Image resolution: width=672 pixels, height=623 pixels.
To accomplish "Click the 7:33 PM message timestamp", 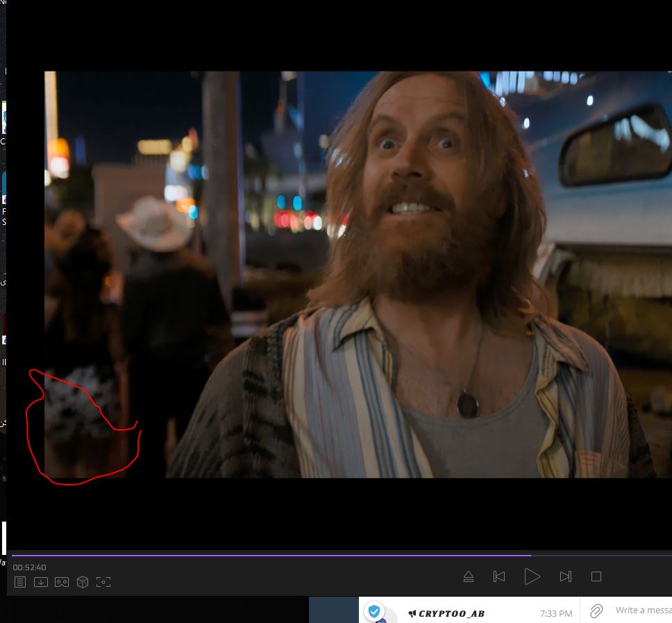I will [x=555, y=613].
